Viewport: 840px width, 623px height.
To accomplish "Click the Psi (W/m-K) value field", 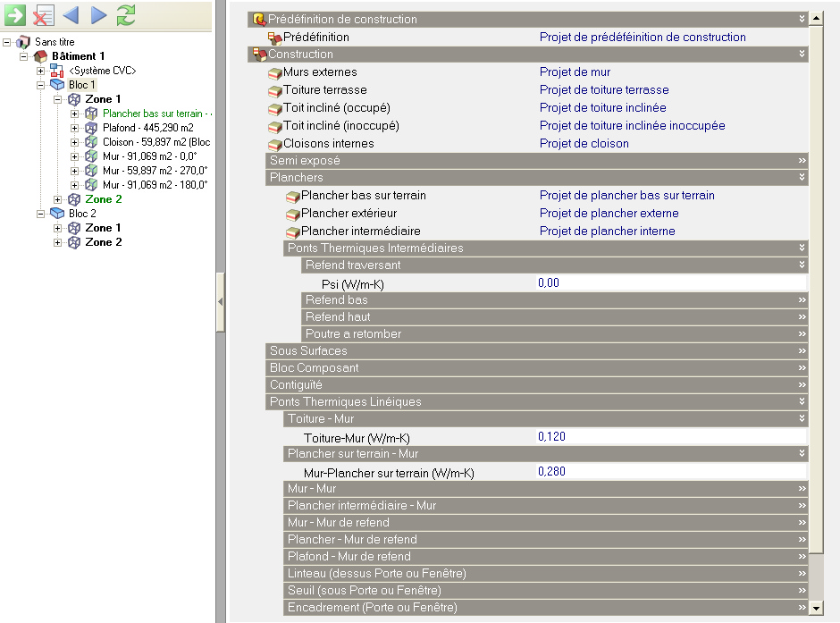I will [x=670, y=282].
